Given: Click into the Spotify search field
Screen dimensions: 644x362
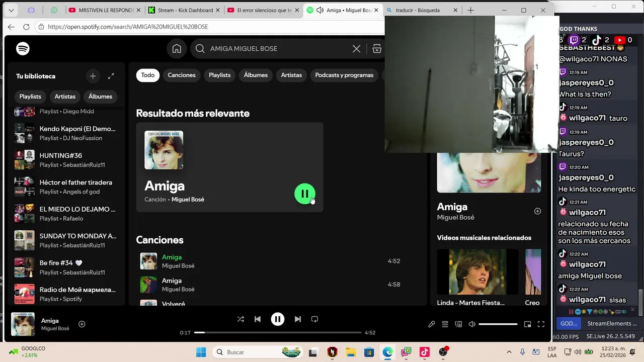Looking at the screenshot, I should (x=276, y=49).
